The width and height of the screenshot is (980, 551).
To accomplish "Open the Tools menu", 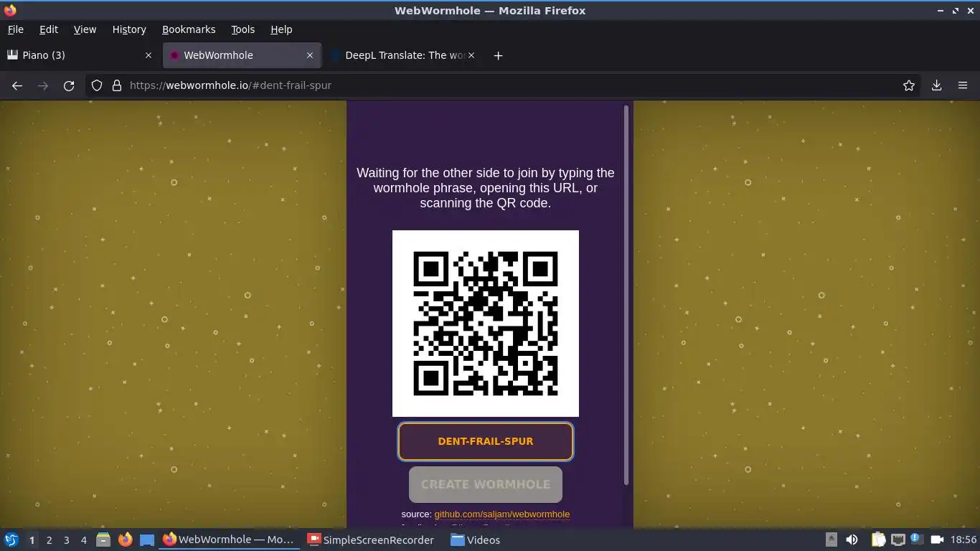I will click(242, 29).
